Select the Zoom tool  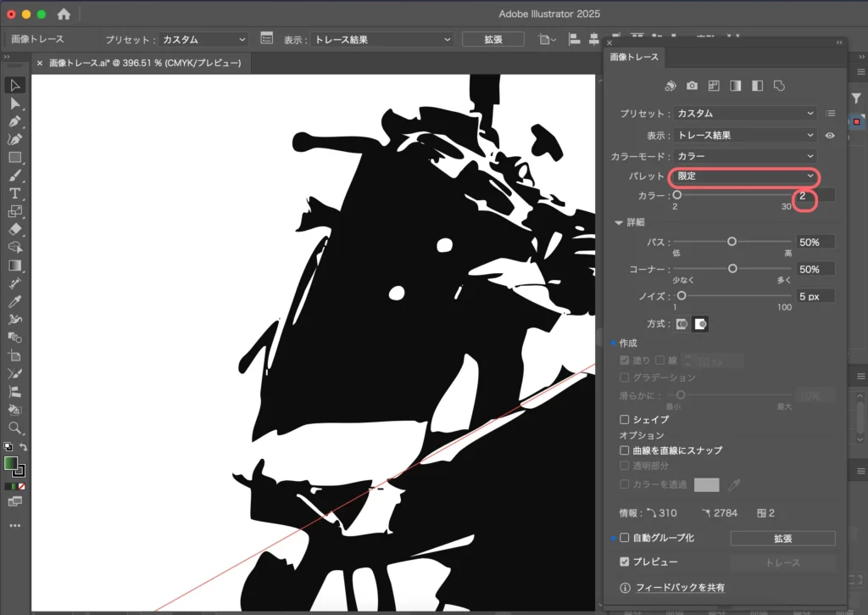[14, 428]
